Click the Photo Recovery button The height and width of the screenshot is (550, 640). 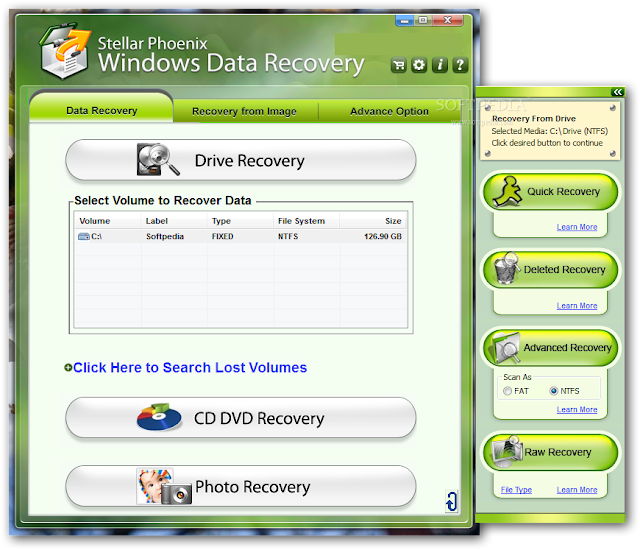click(241, 486)
